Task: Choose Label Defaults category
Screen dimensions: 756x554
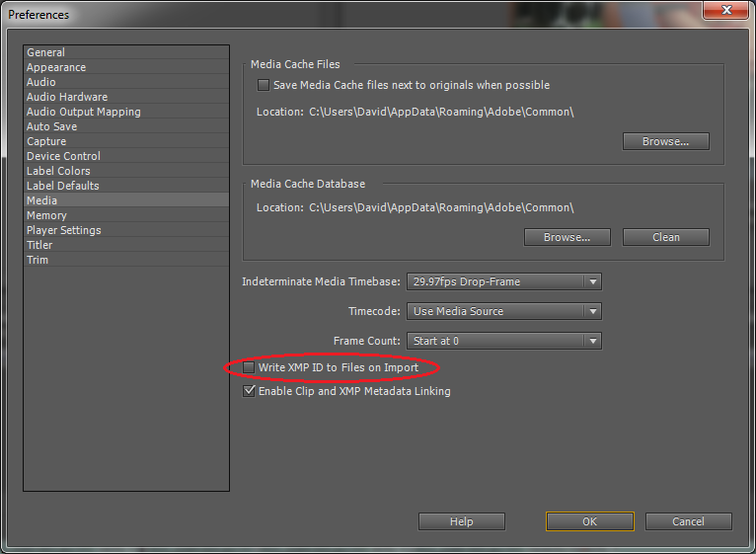Action: (x=126, y=186)
